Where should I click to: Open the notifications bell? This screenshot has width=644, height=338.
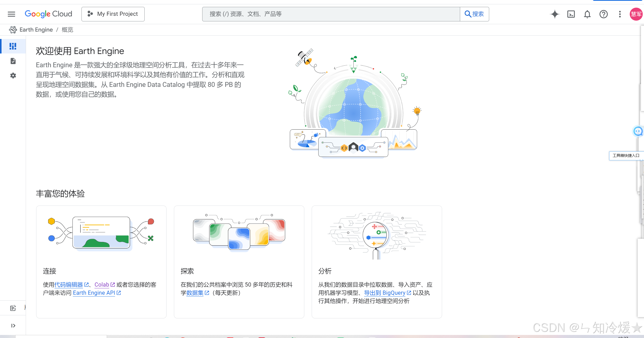click(x=587, y=14)
